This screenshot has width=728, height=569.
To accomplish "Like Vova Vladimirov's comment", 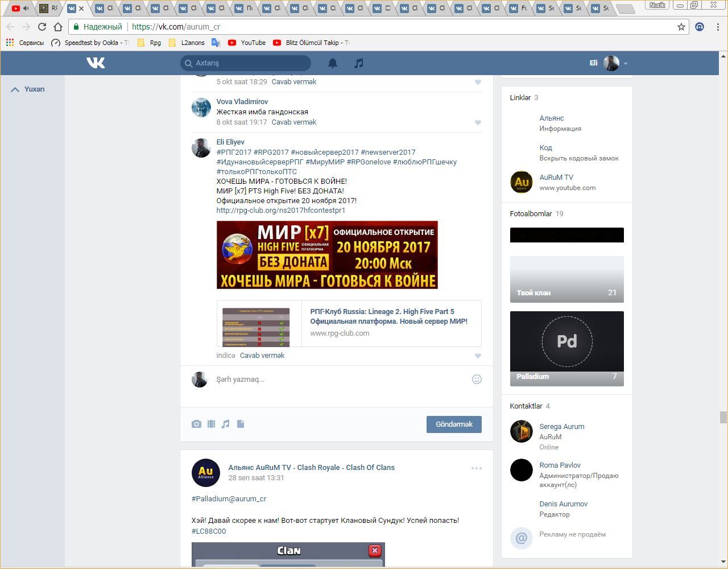I will coord(478,122).
